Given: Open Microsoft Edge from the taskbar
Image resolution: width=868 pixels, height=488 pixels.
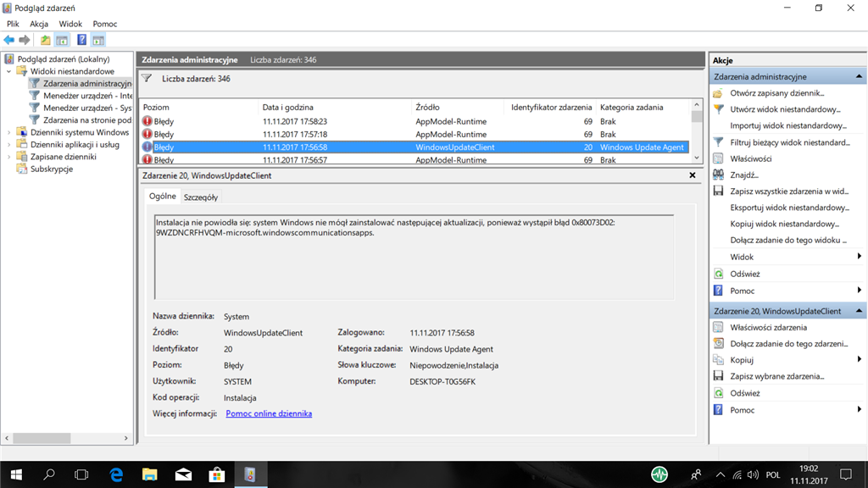Looking at the screenshot, I should (116, 474).
